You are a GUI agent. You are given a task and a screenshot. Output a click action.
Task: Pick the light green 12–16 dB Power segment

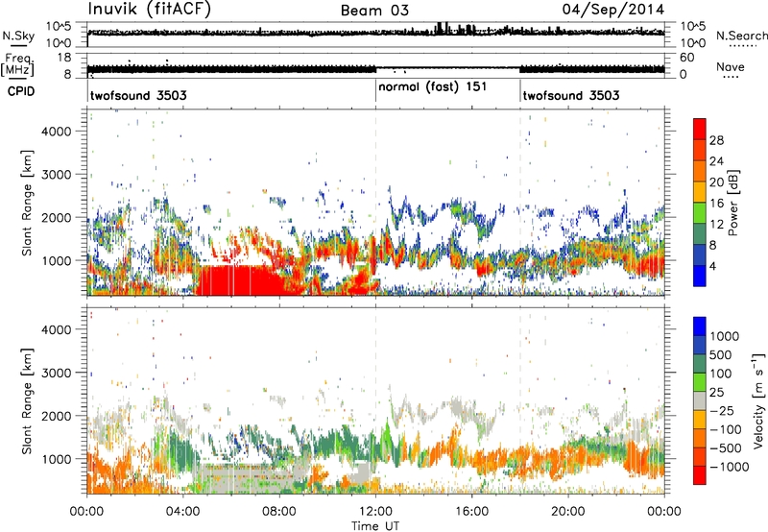tap(700, 213)
